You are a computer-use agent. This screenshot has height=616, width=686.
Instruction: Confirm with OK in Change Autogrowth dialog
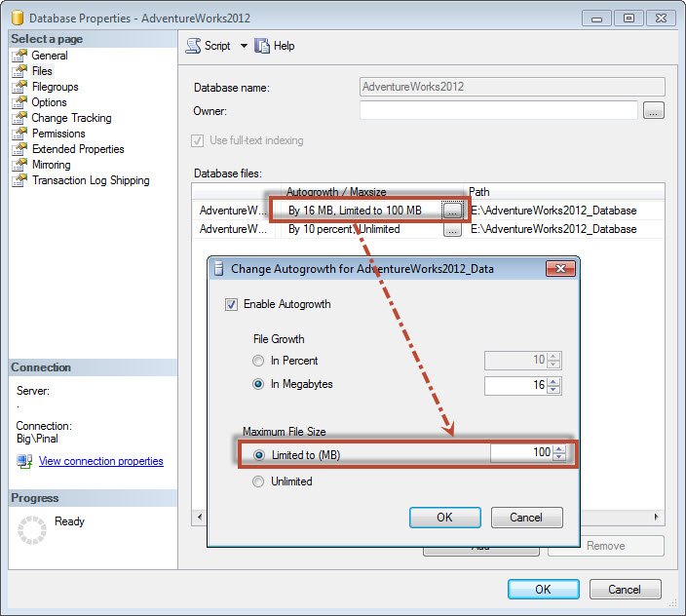[445, 518]
